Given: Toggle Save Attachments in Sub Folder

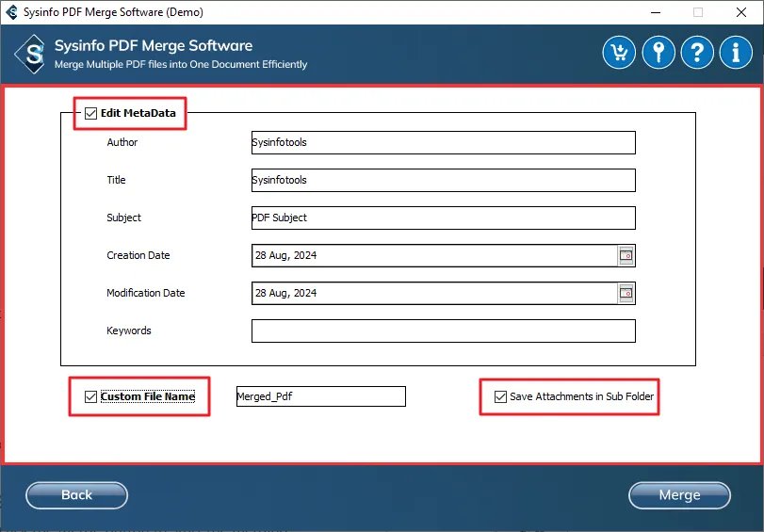Looking at the screenshot, I should (x=500, y=396).
